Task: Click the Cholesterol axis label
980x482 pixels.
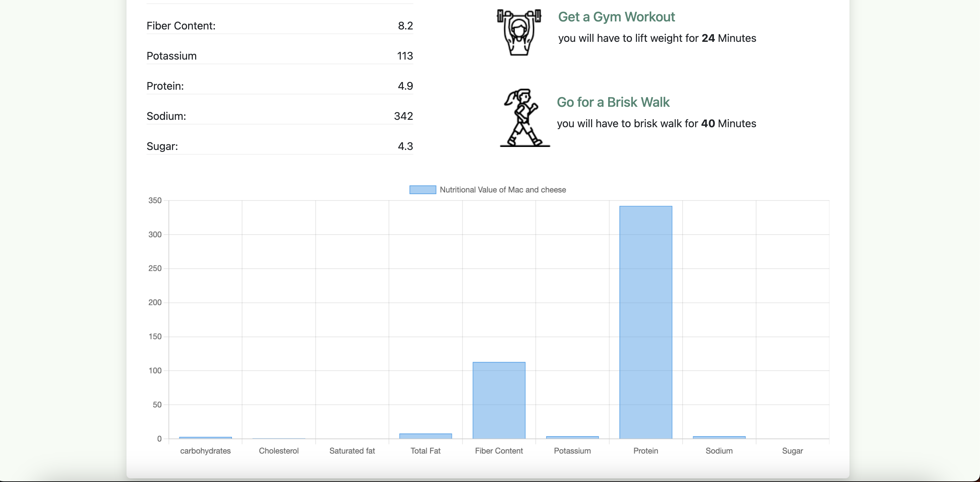Action: pos(278,451)
